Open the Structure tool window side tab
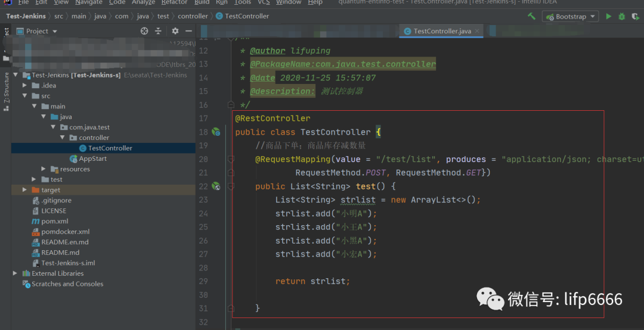644x330 pixels. pyautogui.click(x=6, y=91)
